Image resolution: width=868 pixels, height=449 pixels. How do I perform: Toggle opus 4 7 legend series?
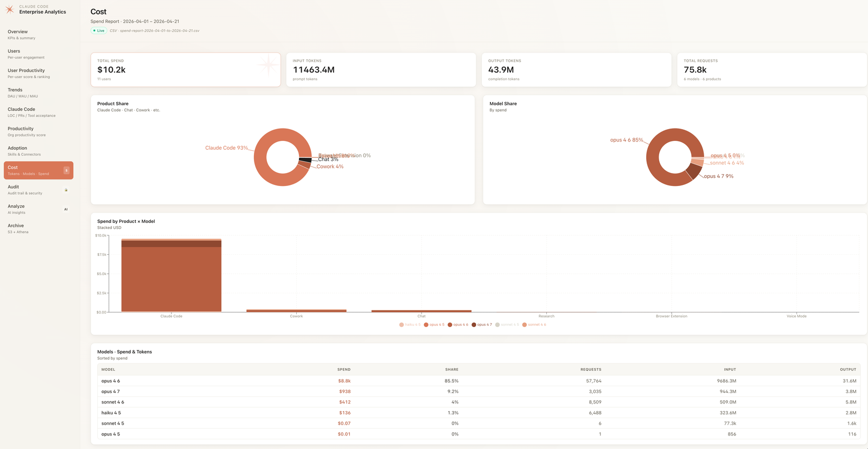point(482,325)
